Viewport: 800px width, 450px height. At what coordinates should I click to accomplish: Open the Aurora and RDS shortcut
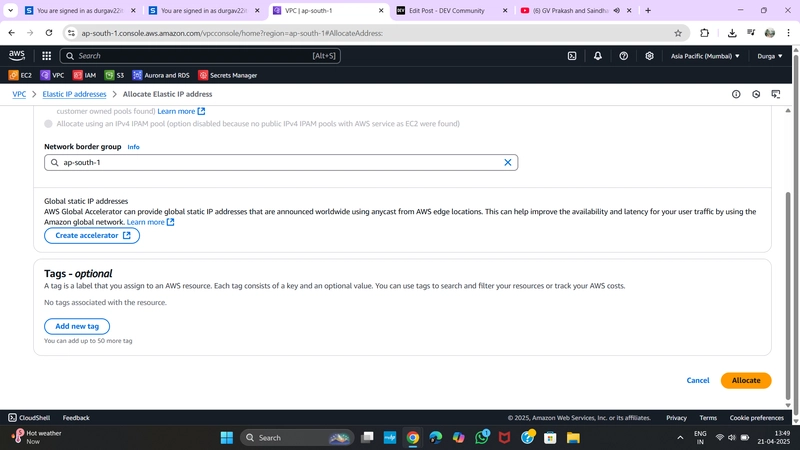[x=161, y=75]
